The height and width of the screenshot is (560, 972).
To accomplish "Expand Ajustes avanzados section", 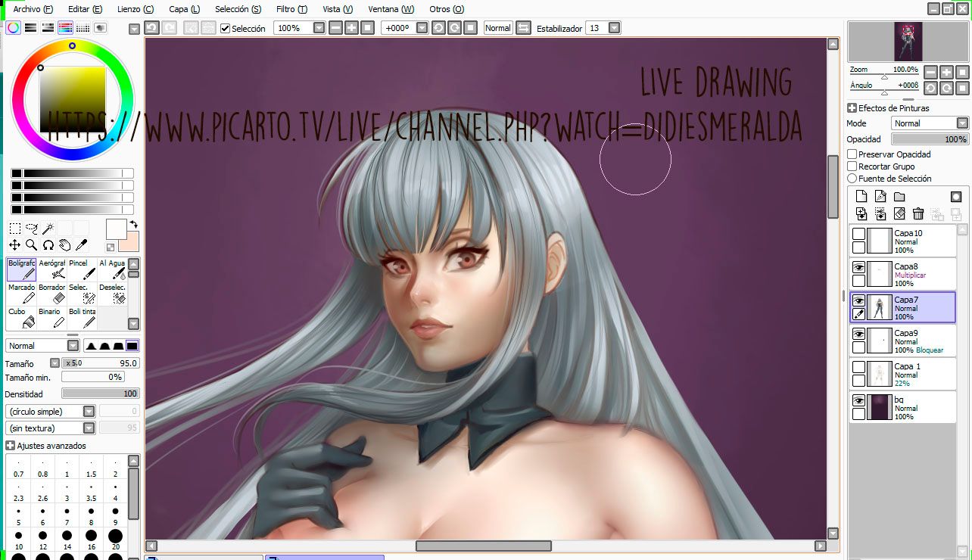I will tap(10, 446).
